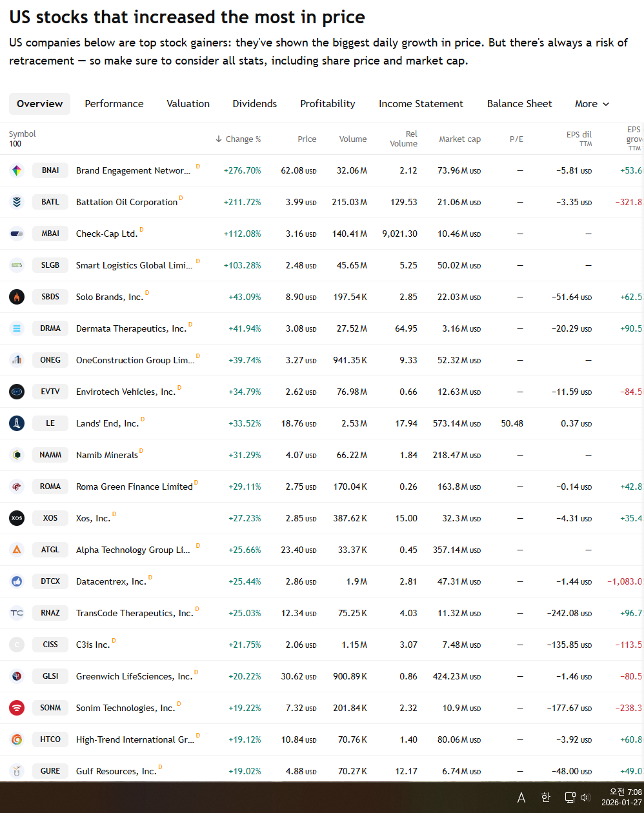
Task: Click the GLSI company logo icon
Action: (x=17, y=676)
